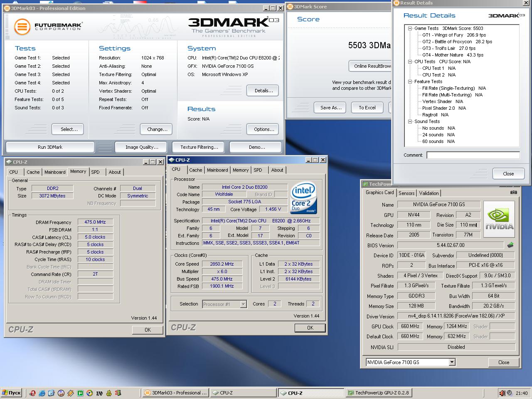Save GPU BIOS using green chip icon

coord(510,245)
